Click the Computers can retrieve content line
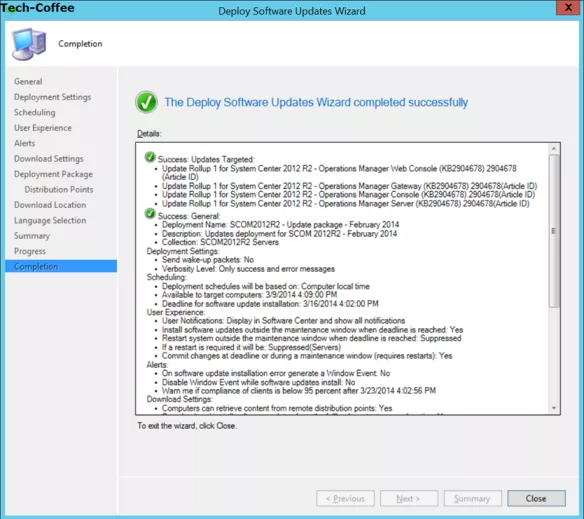584x519 pixels. point(277,408)
